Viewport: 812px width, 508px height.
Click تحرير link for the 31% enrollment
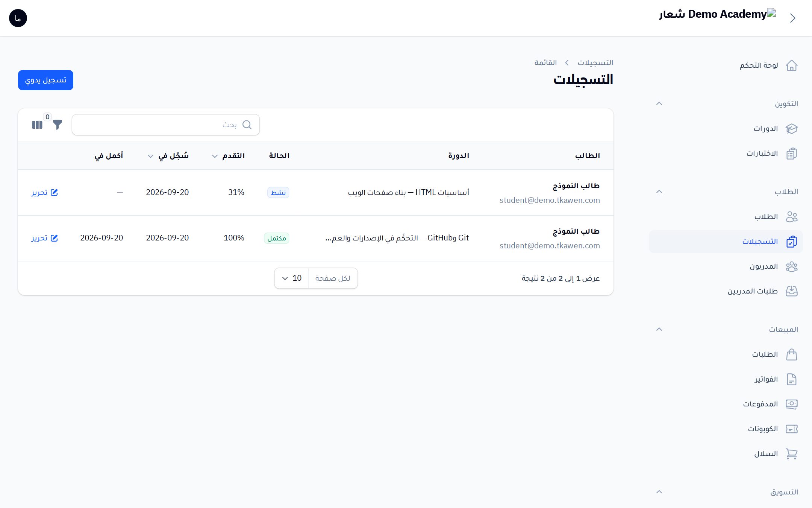point(45,192)
